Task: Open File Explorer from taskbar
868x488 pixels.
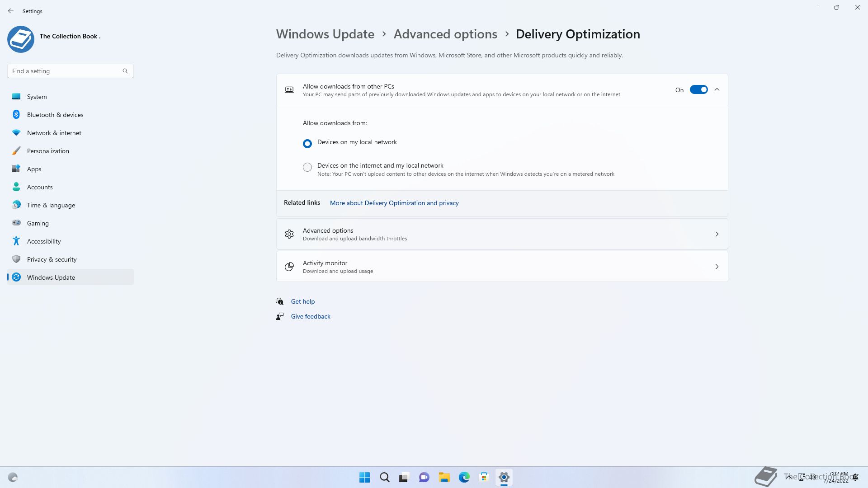Action: [444, 477]
